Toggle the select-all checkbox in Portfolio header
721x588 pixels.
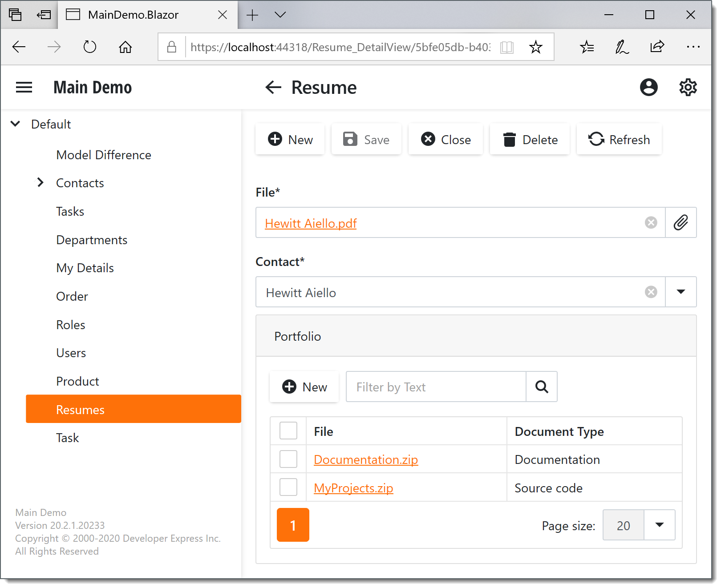click(288, 431)
